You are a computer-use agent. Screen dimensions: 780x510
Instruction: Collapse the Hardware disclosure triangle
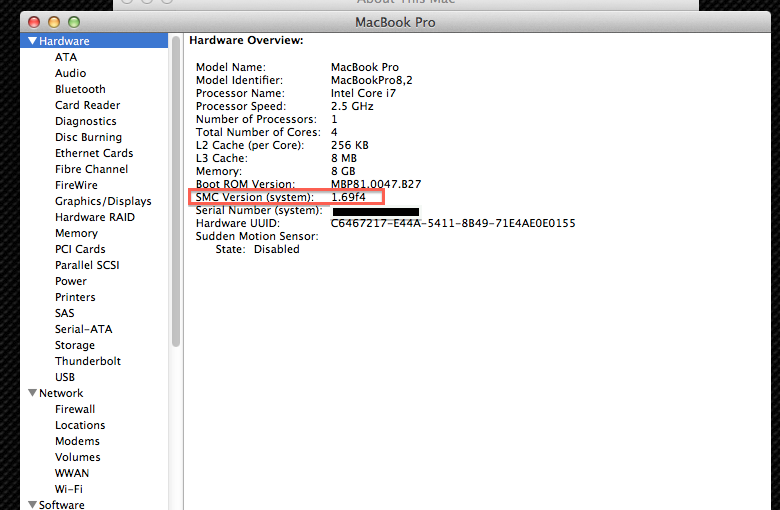pos(33,41)
